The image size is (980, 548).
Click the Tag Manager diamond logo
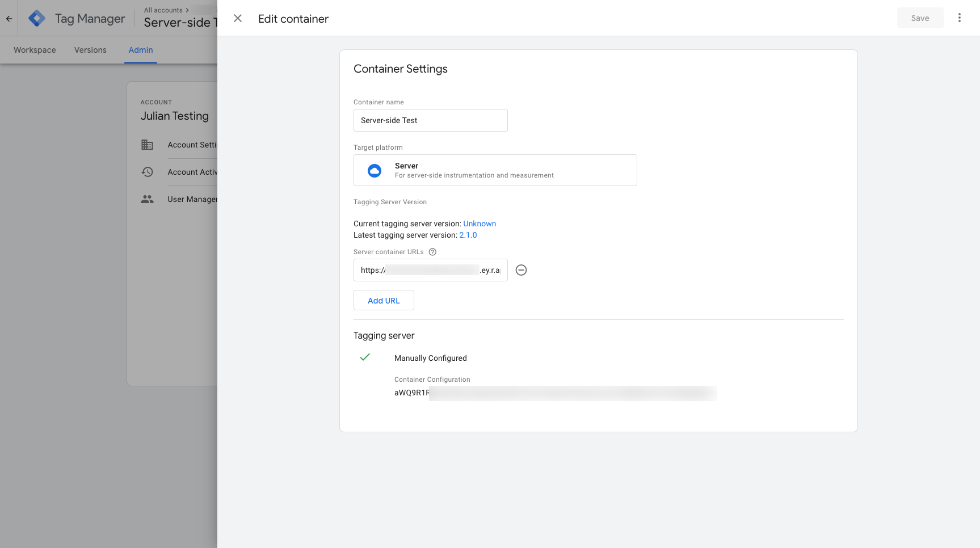click(x=36, y=18)
